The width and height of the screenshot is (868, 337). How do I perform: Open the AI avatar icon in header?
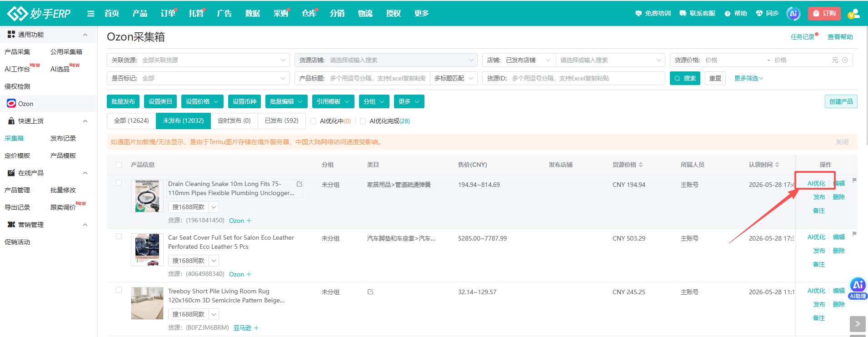(x=793, y=14)
